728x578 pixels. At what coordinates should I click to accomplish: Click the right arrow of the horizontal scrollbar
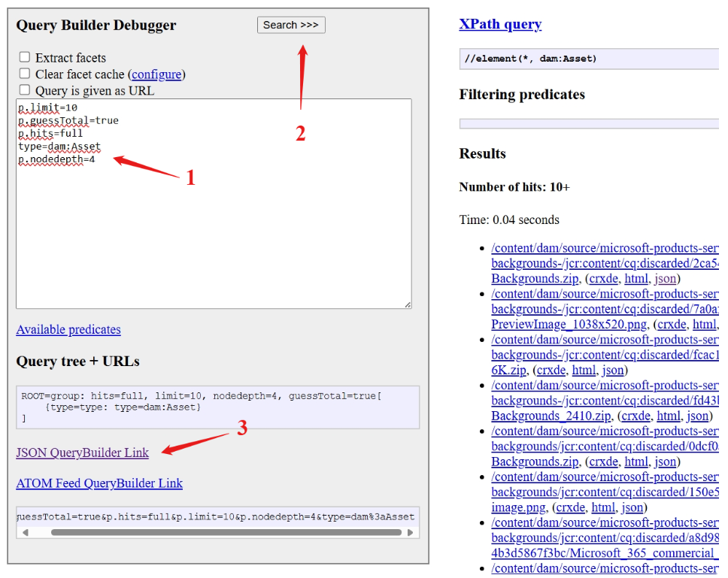point(410,531)
